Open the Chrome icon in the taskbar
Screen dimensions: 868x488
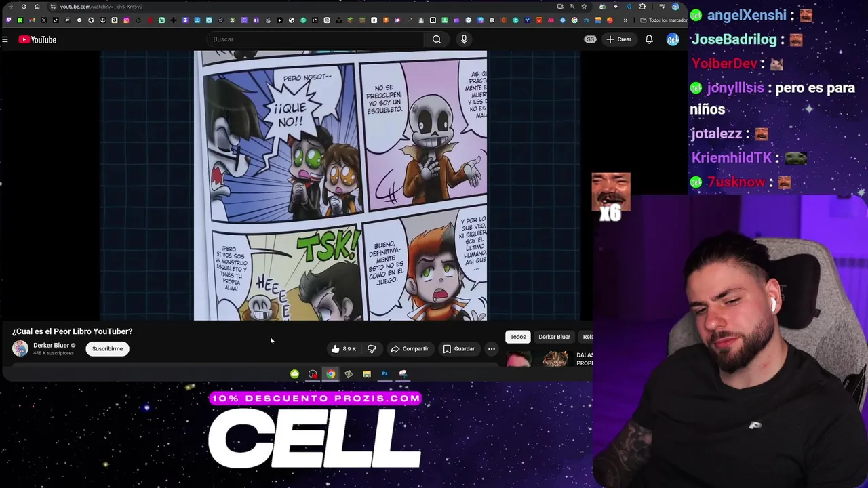(330, 374)
